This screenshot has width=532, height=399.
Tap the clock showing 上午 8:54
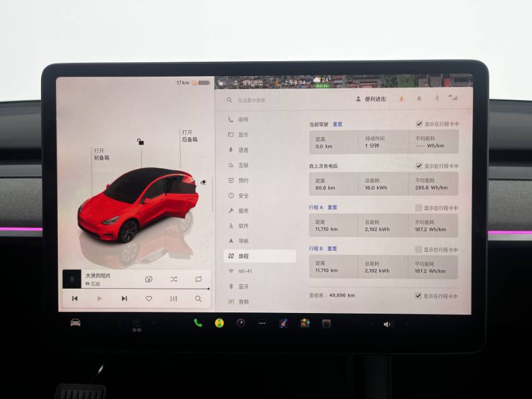tap(294, 82)
